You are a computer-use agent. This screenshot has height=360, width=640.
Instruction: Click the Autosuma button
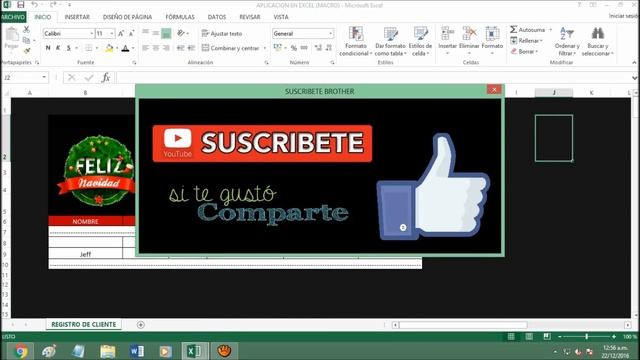(x=528, y=30)
